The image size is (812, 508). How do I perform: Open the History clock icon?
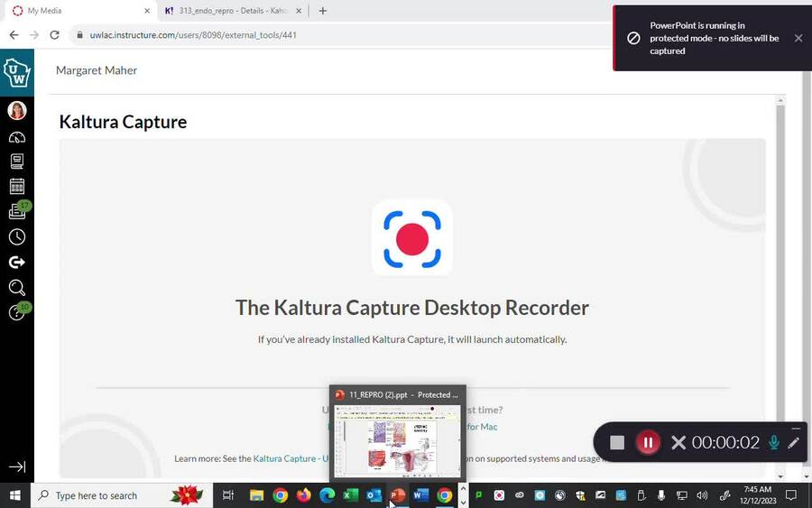coord(17,237)
